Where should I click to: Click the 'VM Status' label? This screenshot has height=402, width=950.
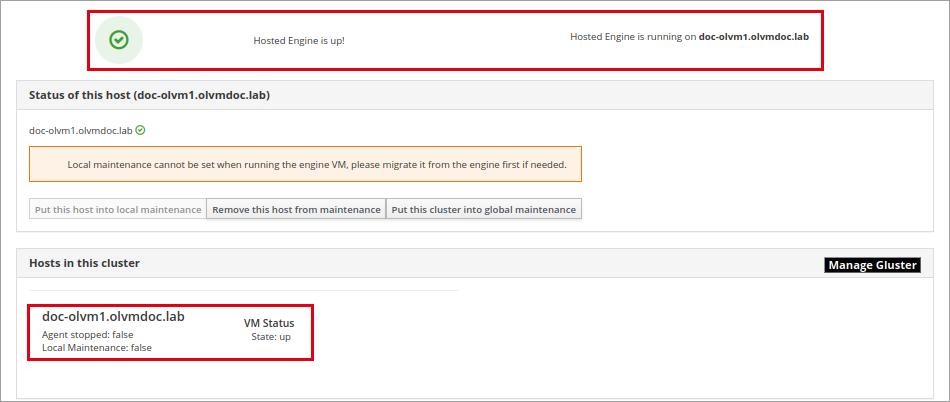pos(269,323)
